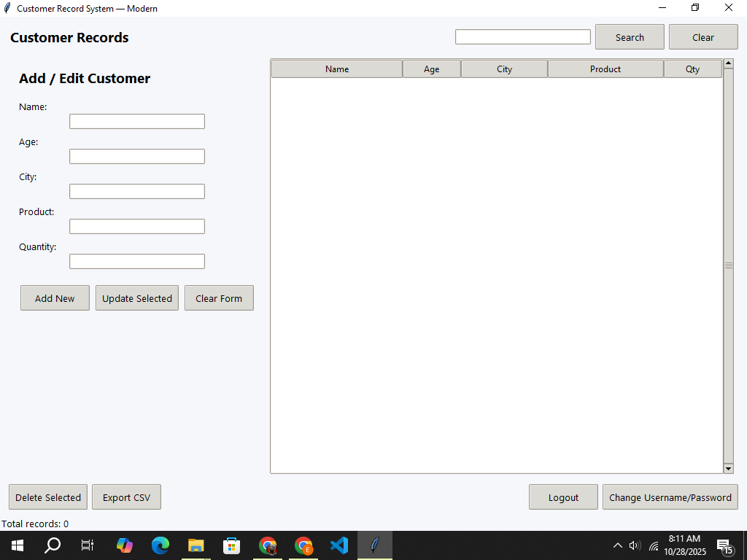Open File Explorer from the taskbar

196,545
